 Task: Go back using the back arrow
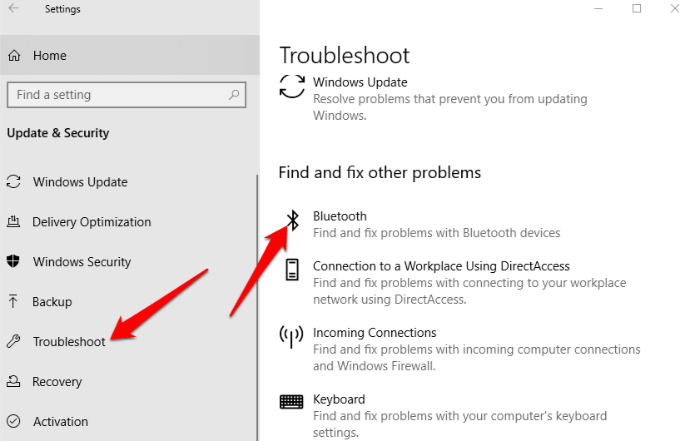[x=14, y=9]
